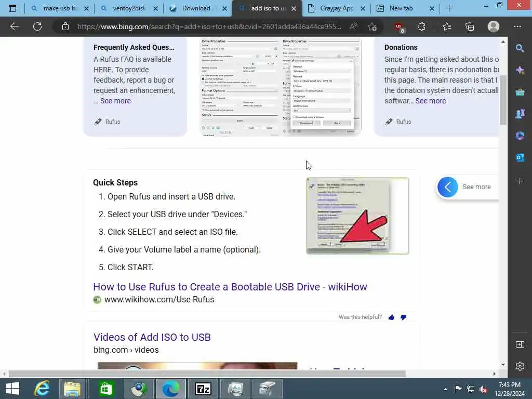Open the Rufus screenshot thumbnail
This screenshot has height=399, width=532.
click(x=280, y=87)
